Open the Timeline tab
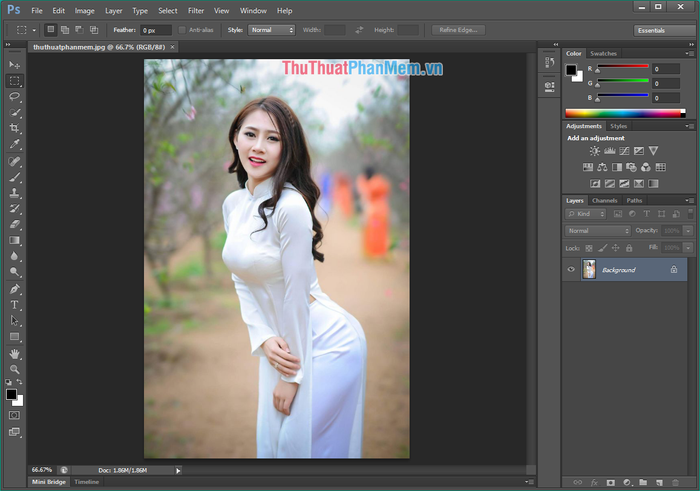Viewport: 700px width, 491px height. (x=87, y=482)
